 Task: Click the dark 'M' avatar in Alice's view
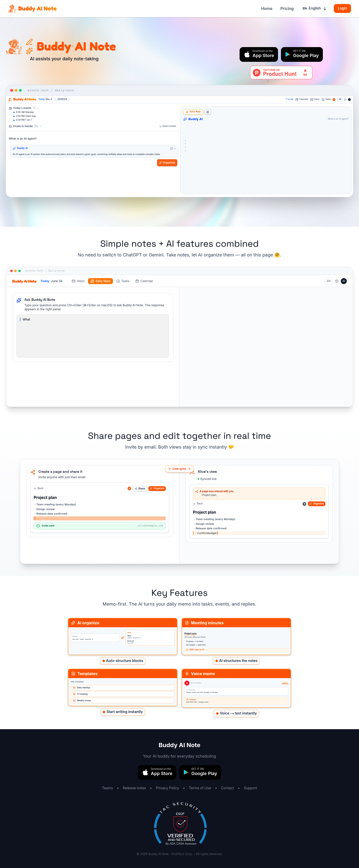(x=304, y=504)
